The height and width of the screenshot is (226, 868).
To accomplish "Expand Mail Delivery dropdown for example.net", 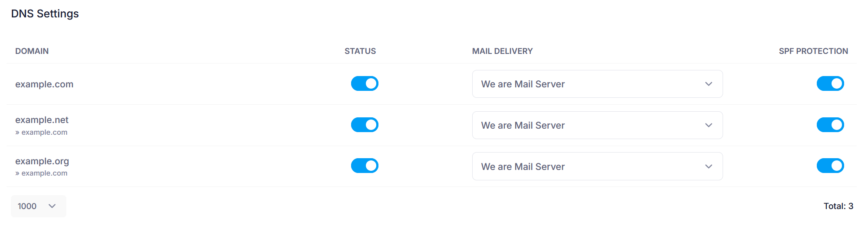I will [x=597, y=125].
